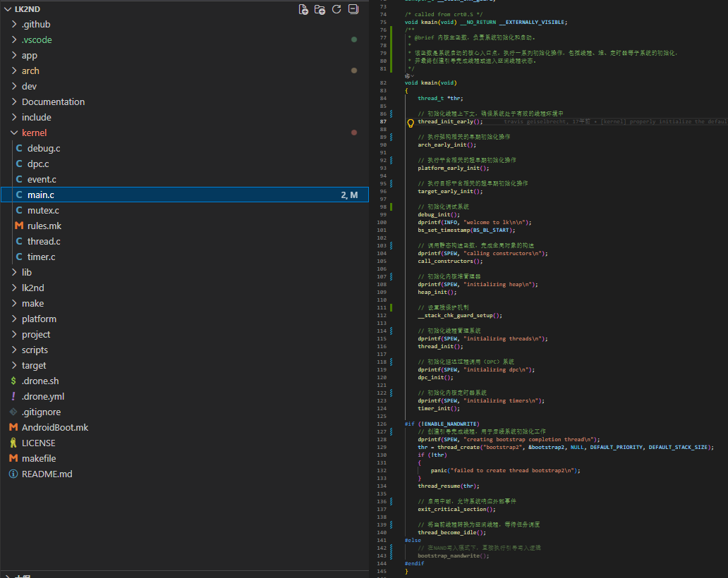Expand the scripts folder

[x=14, y=350]
